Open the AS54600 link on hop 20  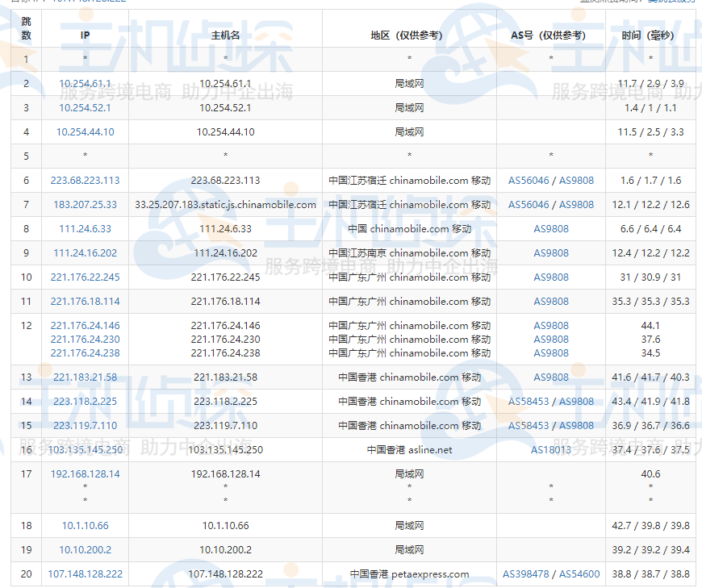[578, 573]
